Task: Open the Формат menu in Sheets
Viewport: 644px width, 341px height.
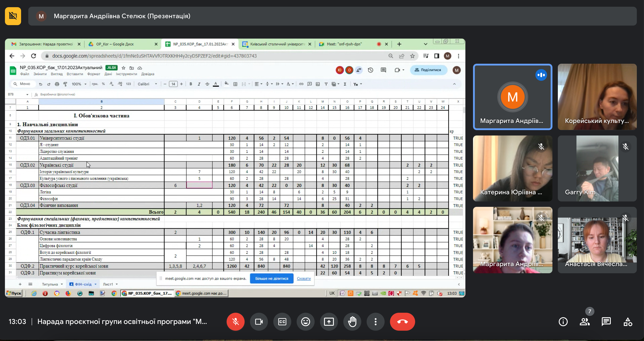Action: pos(94,74)
